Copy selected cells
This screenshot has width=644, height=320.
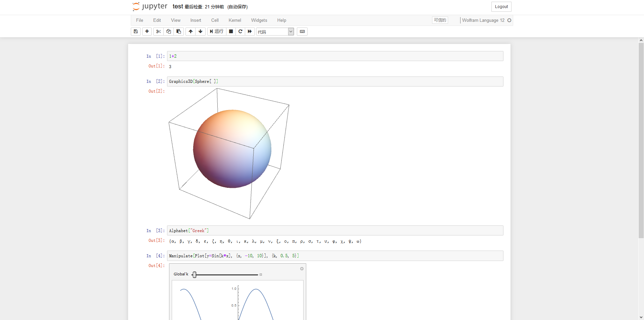click(168, 32)
